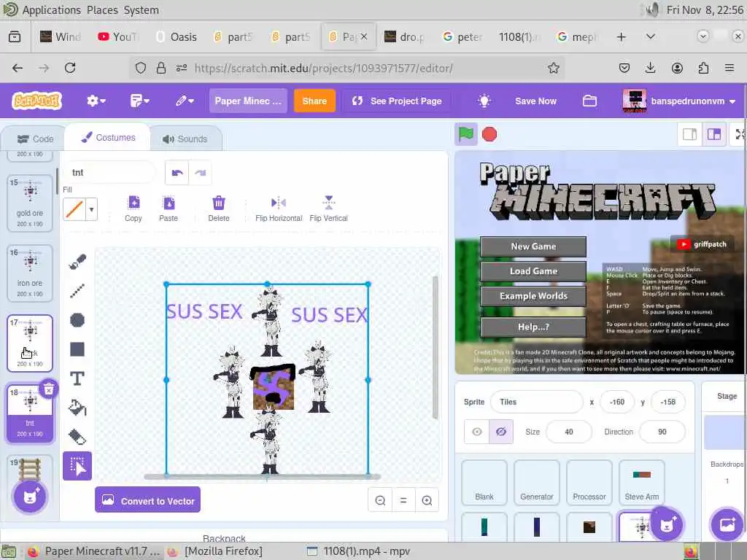Open the Choose a Backdrop button
This screenshot has width=747, height=560.
click(727, 525)
